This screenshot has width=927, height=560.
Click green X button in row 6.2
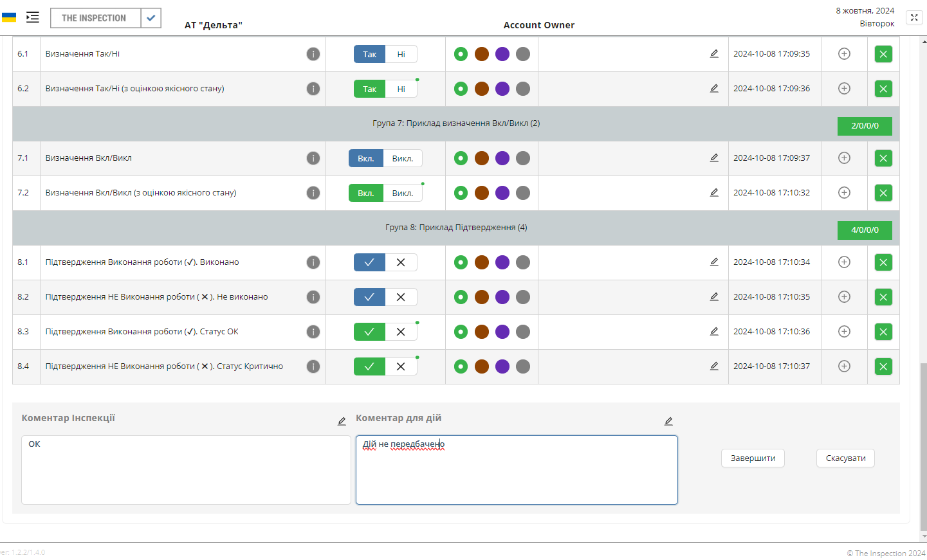tap(883, 89)
